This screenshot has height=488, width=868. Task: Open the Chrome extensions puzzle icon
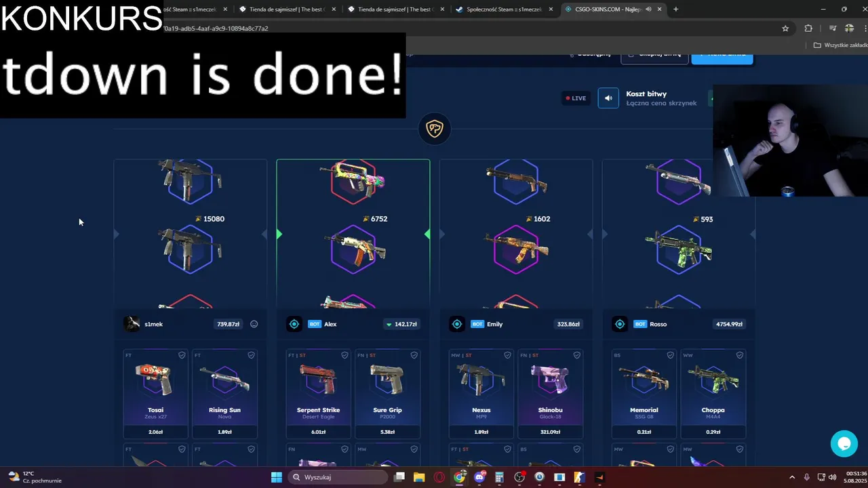coord(808,28)
